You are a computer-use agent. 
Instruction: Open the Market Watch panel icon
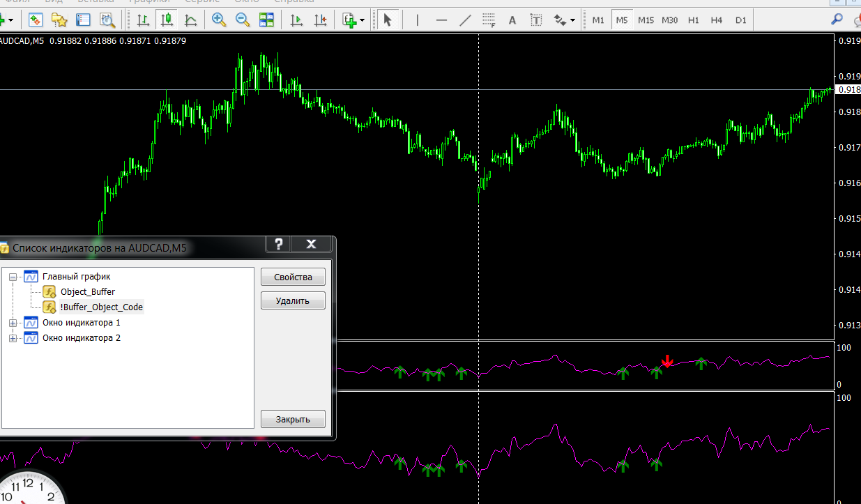pos(36,20)
